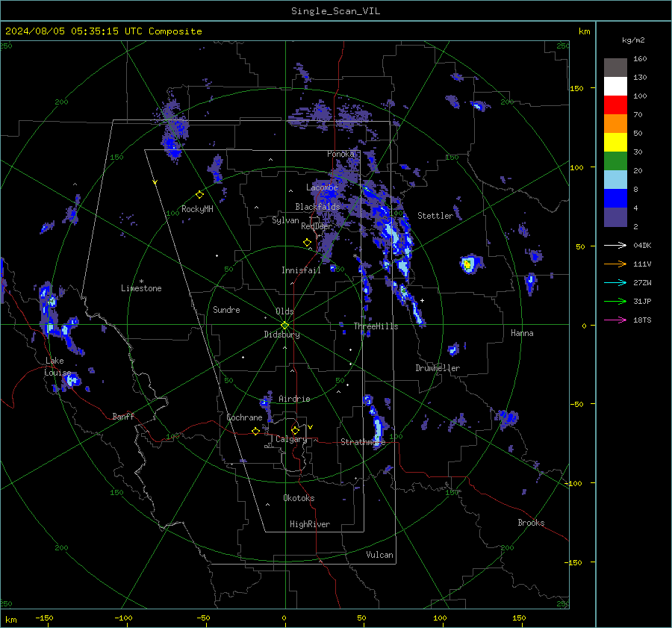Click the white 04DK arrow in legend
This screenshot has height=628, width=672.
point(615,245)
